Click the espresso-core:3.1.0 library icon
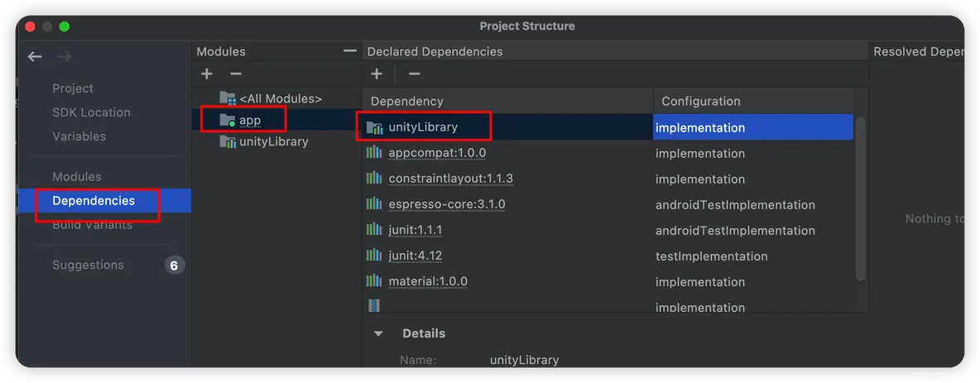 [x=374, y=204]
